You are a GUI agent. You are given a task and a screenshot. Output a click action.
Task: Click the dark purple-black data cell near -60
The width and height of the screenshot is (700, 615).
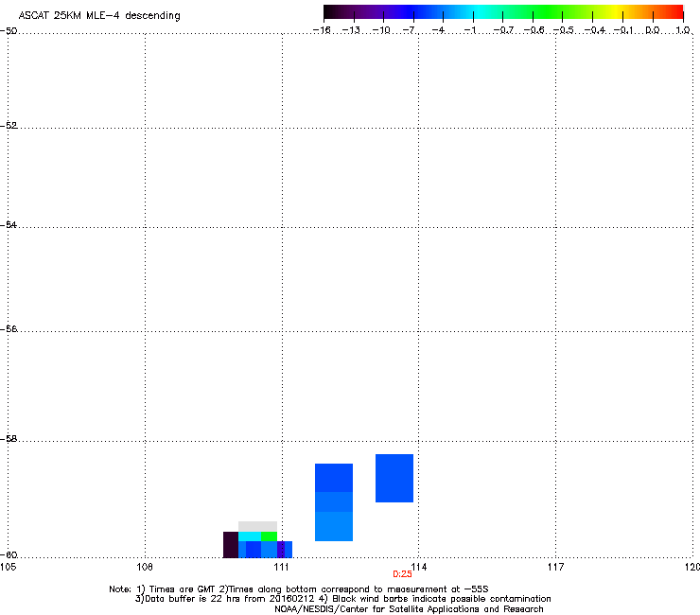tap(231, 544)
